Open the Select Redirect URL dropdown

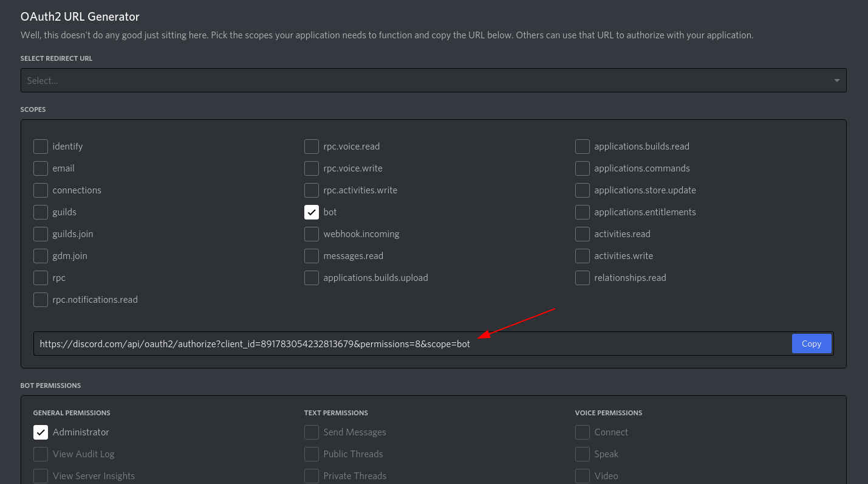tap(433, 80)
